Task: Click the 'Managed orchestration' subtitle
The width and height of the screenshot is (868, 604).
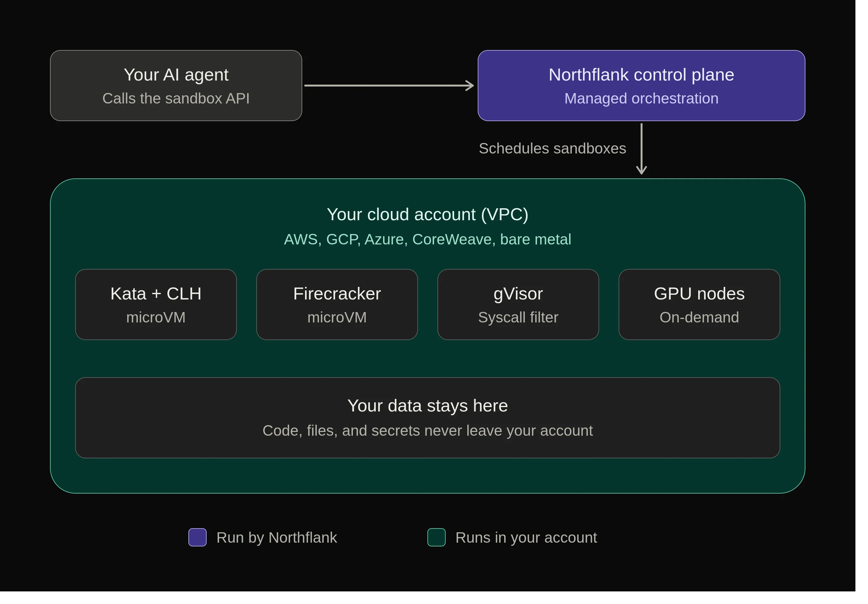Action: coord(641,98)
